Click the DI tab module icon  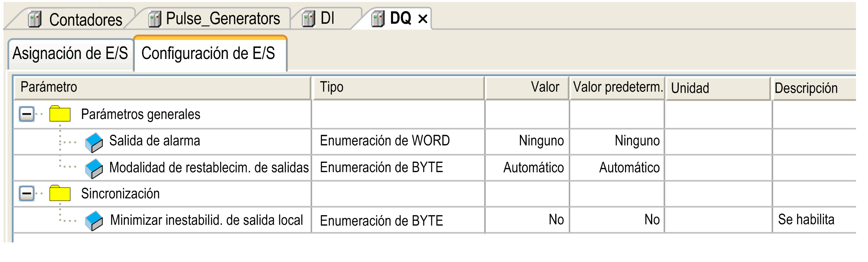[308, 19]
